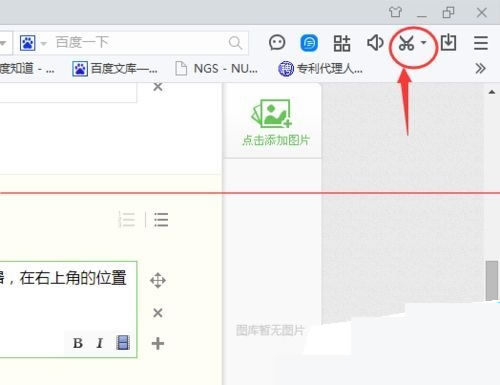
Task: Open the skin changer shirt icon
Action: [x=395, y=12]
